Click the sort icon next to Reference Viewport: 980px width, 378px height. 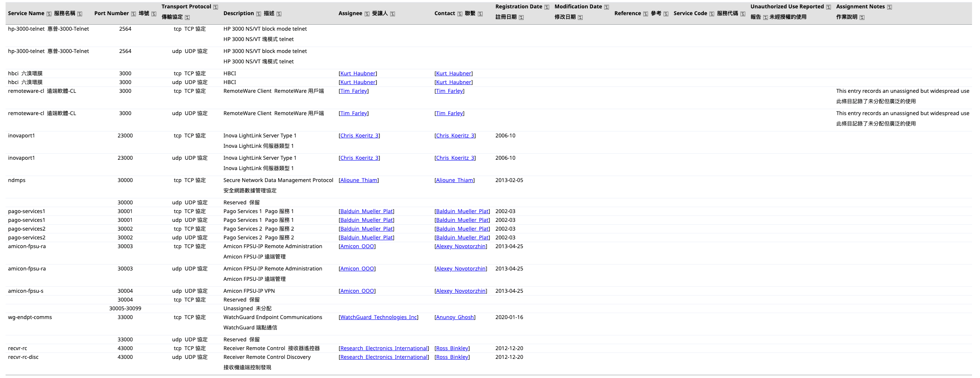[646, 14]
